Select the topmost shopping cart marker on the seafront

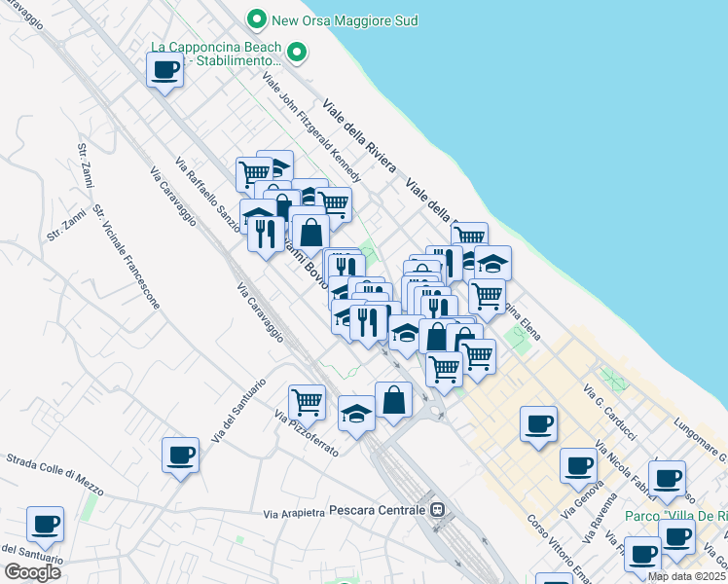pos(469,236)
